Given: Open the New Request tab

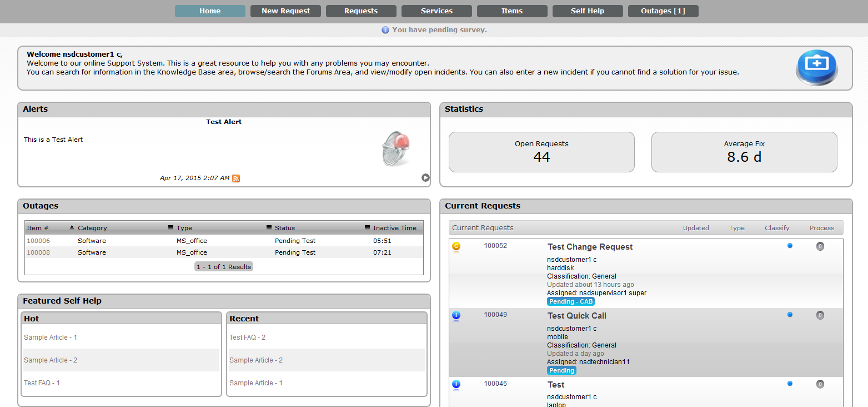Looking at the screenshot, I should (285, 11).
